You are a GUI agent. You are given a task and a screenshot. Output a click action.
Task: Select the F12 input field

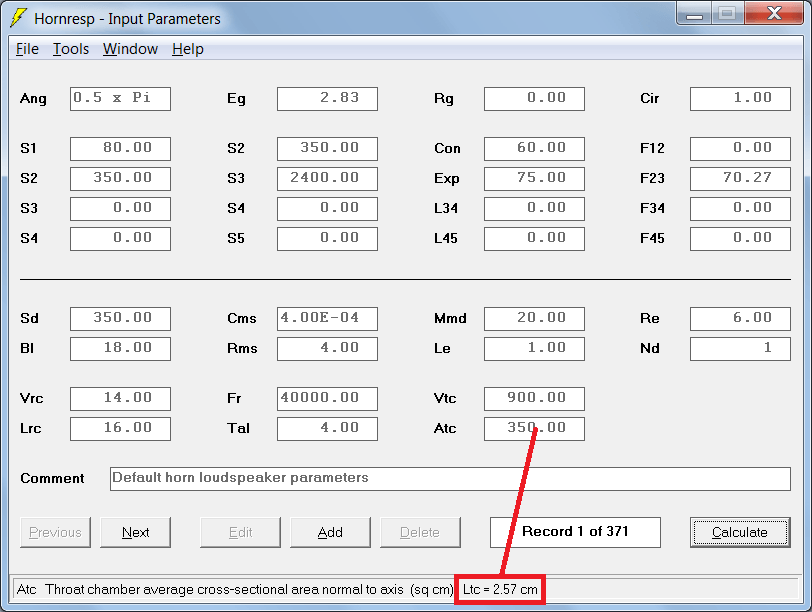pyautogui.click(x=741, y=149)
